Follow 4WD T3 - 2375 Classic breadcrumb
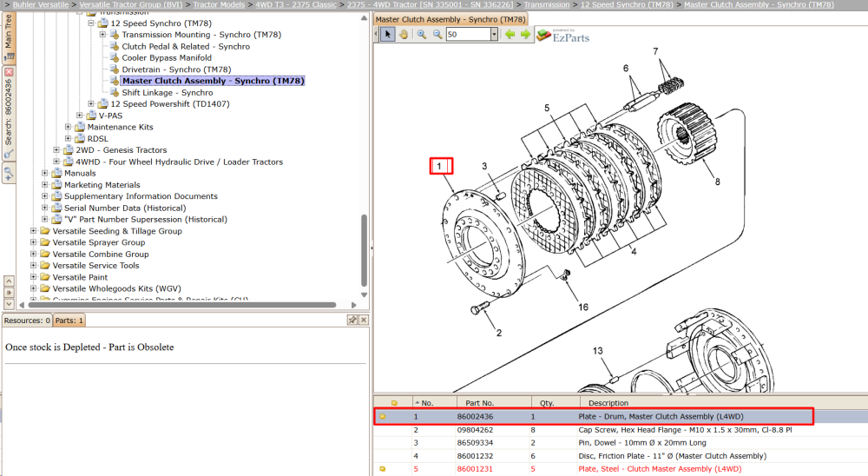The height and width of the screenshot is (476, 868). [296, 4]
